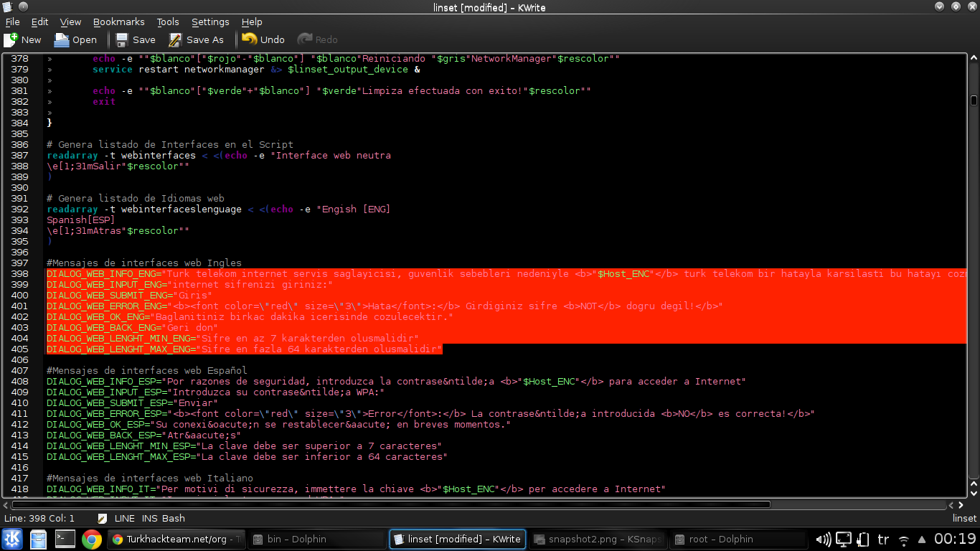The width and height of the screenshot is (980, 551).
Task: Click the #Mensajes de interfaces web Español comment
Action: tap(147, 371)
